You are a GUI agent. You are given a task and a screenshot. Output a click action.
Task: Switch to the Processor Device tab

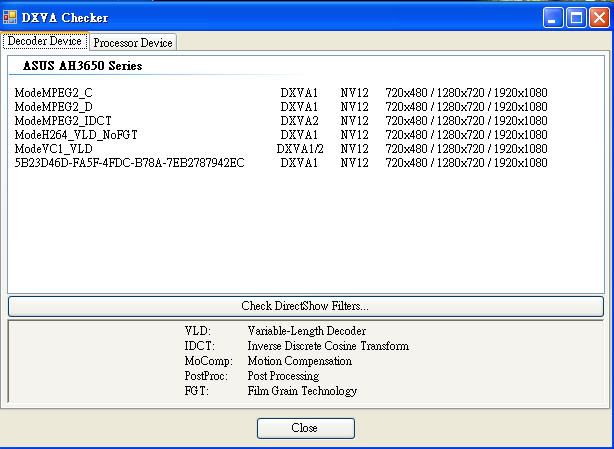(133, 42)
